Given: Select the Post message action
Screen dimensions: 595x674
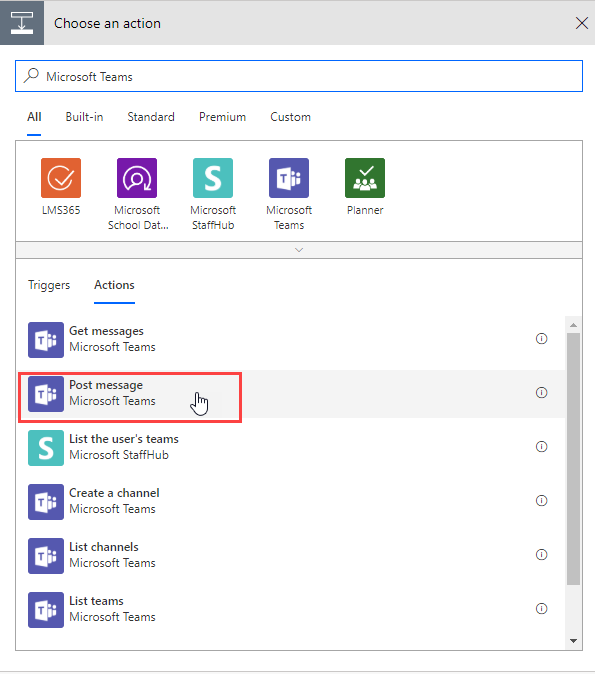Looking at the screenshot, I should coord(291,393).
